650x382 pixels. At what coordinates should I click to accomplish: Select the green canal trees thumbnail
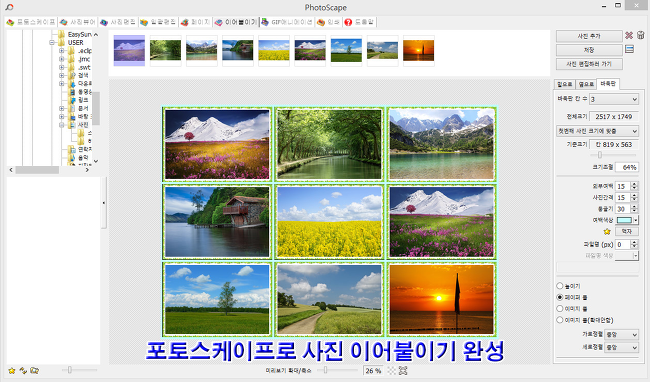165,51
